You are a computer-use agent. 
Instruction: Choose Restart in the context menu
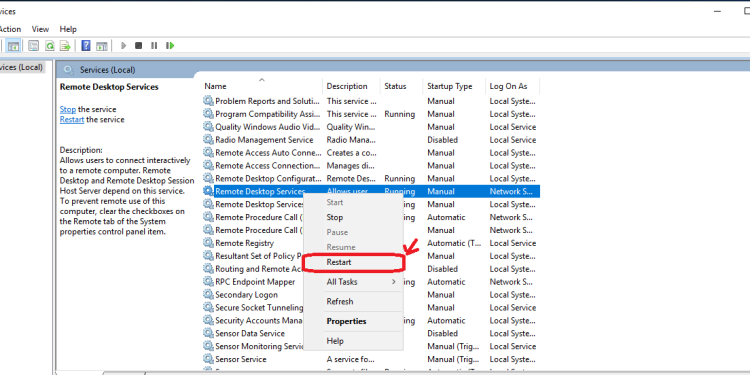pyautogui.click(x=353, y=262)
